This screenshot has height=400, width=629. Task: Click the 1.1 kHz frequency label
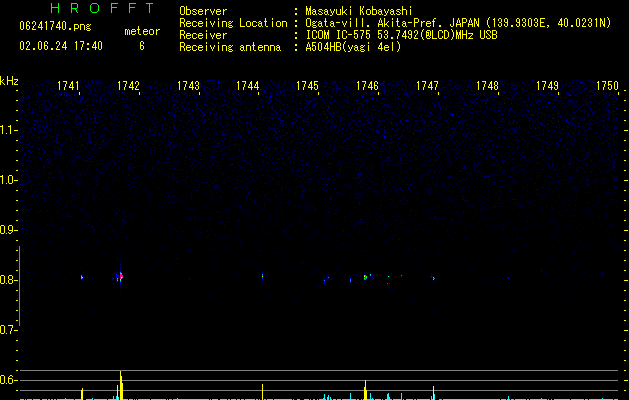(x=8, y=130)
